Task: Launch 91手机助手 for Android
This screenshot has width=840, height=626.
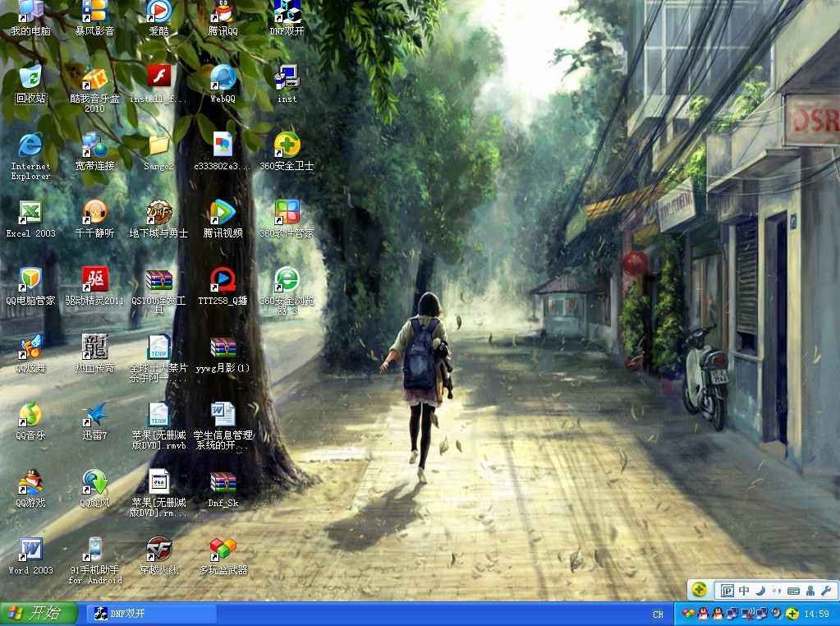Action: tap(94, 561)
